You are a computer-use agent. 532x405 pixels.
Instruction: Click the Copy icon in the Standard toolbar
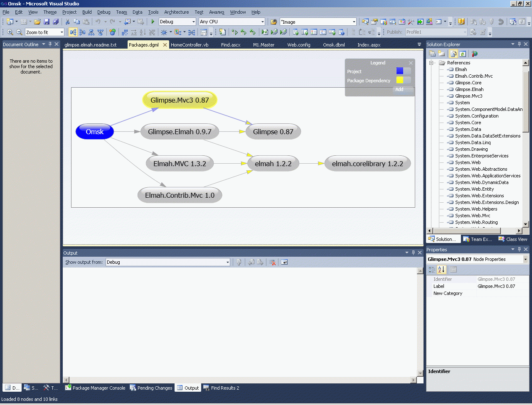[76, 22]
